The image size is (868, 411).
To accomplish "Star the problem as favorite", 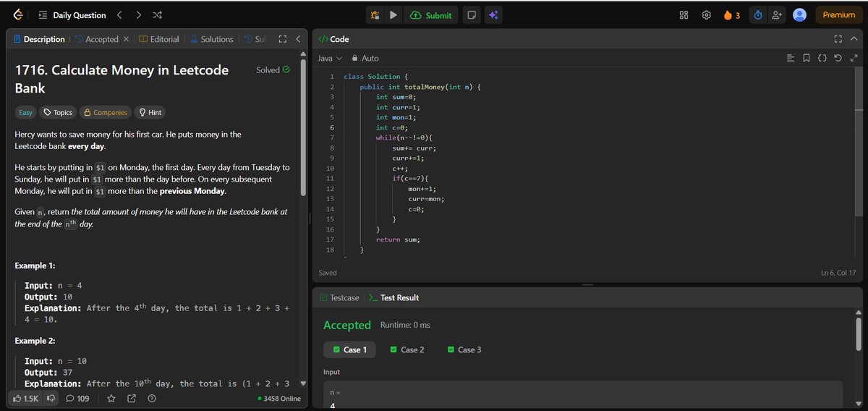I will click(111, 398).
